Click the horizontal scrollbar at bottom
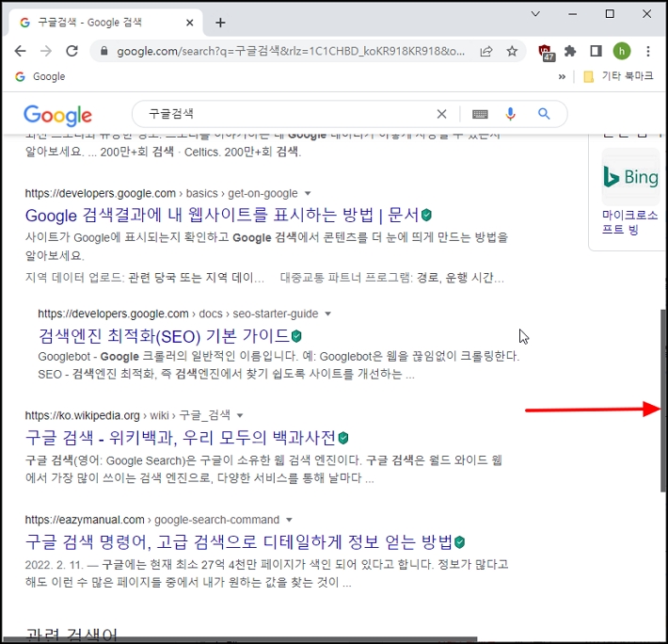Viewport: 668px width, 644px height. [239, 640]
